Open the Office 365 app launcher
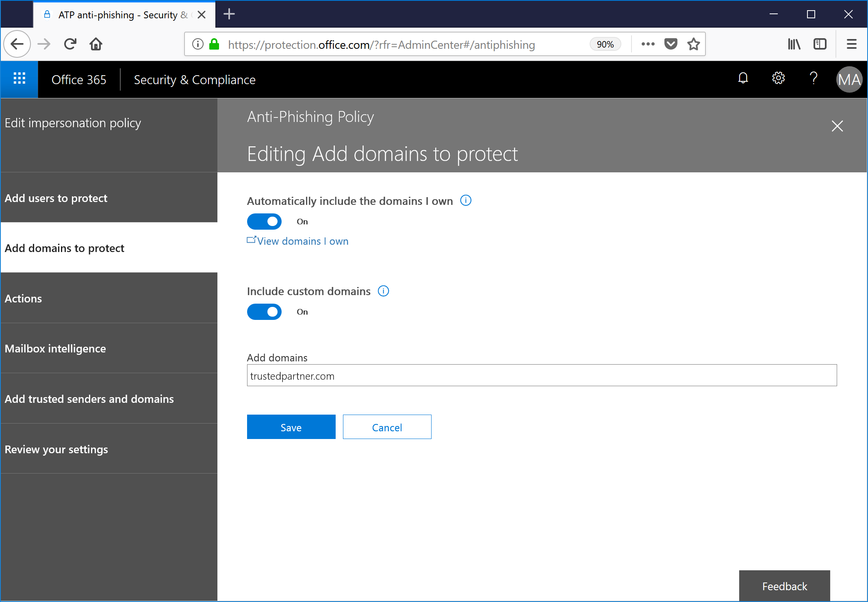868x602 pixels. 19,79
